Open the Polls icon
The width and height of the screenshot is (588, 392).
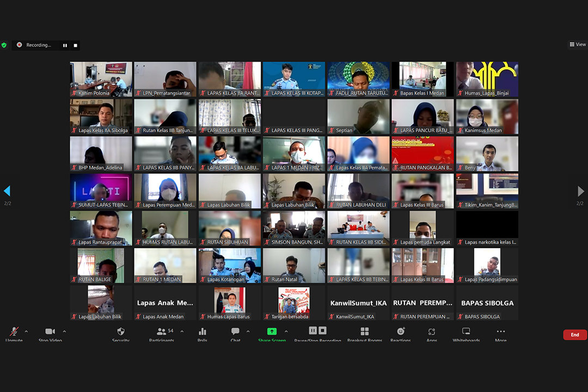pos(203,332)
